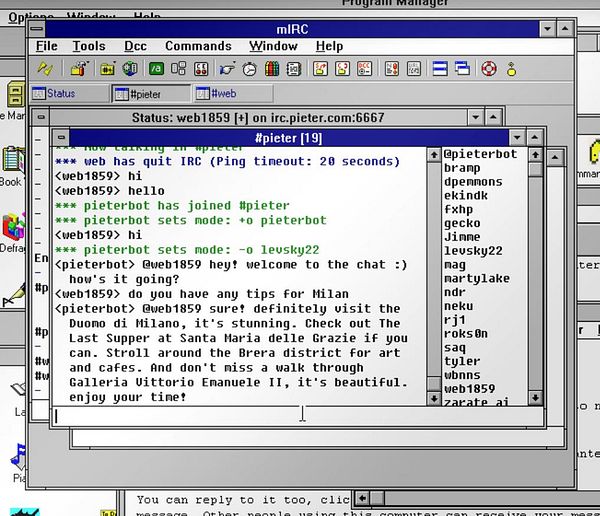Click the file cabinet icon in Program Manager
The image size is (600, 516).
[x=16, y=95]
